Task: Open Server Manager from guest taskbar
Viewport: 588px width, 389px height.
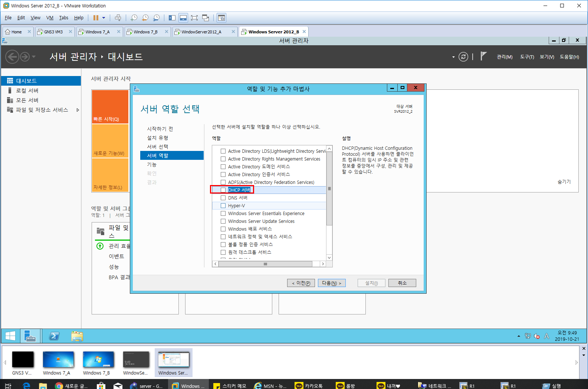Action: click(x=30, y=336)
